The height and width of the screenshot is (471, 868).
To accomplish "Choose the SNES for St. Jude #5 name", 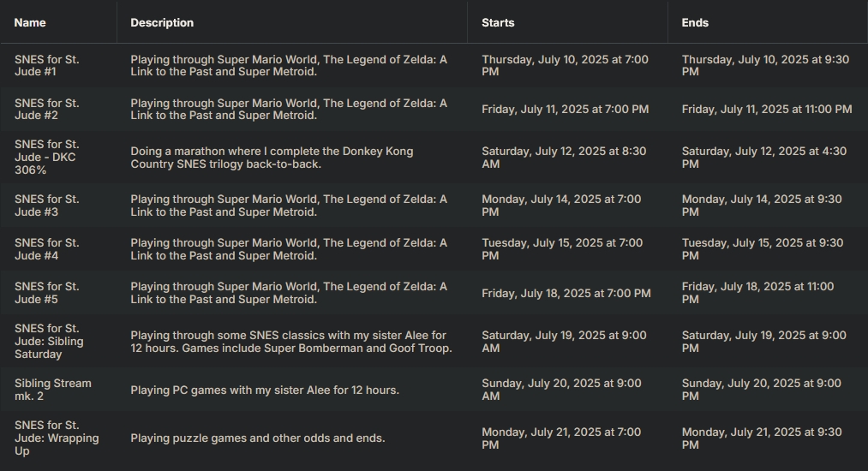I will coord(47,293).
